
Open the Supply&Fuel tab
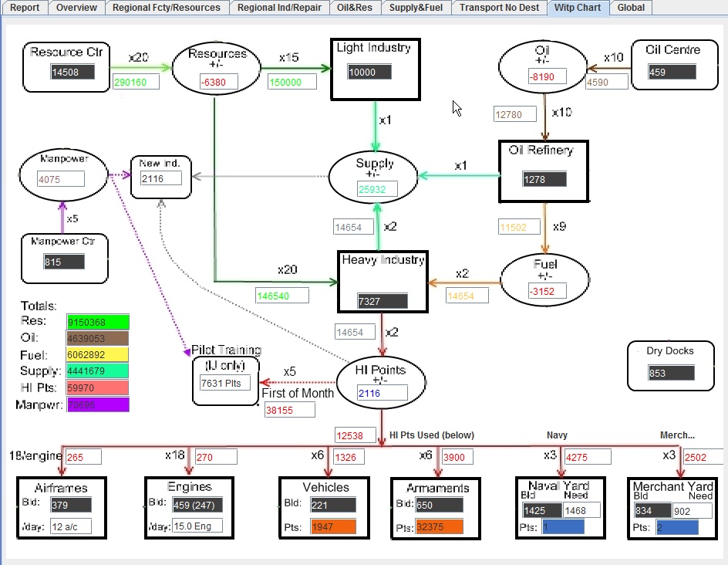416,8
